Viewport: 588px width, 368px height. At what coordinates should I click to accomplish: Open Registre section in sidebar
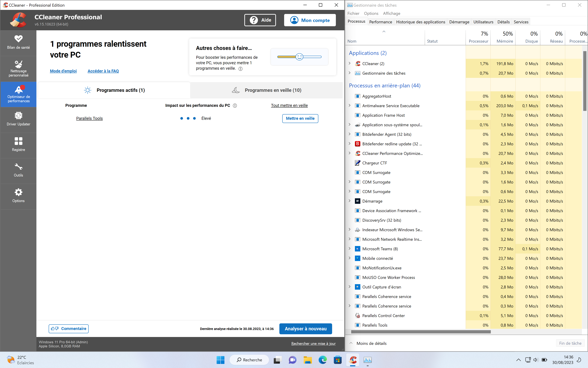click(x=19, y=145)
